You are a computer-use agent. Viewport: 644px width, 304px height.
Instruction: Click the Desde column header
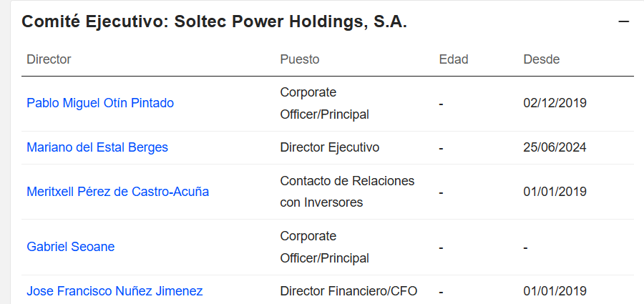(x=542, y=59)
